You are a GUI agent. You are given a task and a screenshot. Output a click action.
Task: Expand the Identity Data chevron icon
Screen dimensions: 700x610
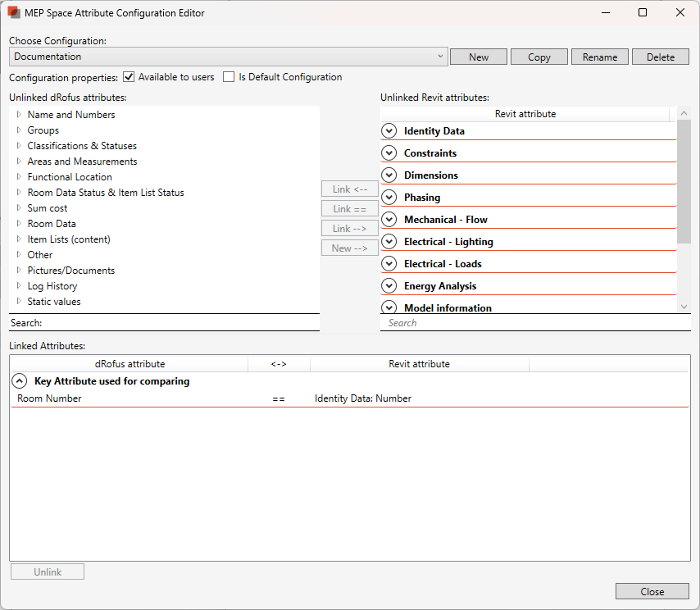(x=389, y=131)
